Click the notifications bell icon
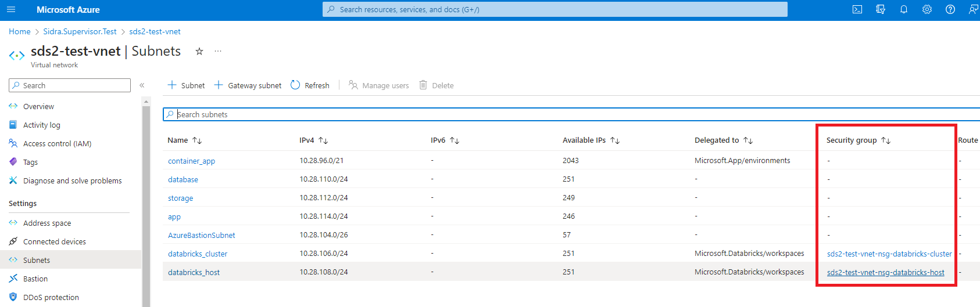 pyautogui.click(x=904, y=9)
